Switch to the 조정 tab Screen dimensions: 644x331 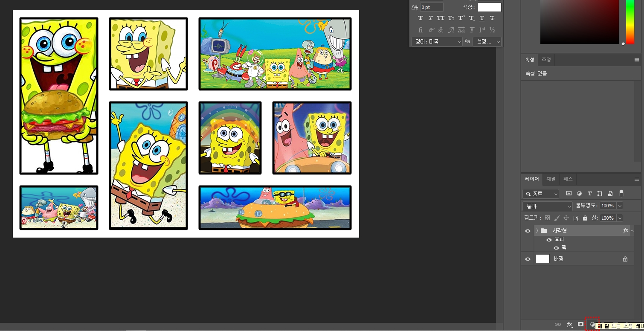(x=546, y=60)
